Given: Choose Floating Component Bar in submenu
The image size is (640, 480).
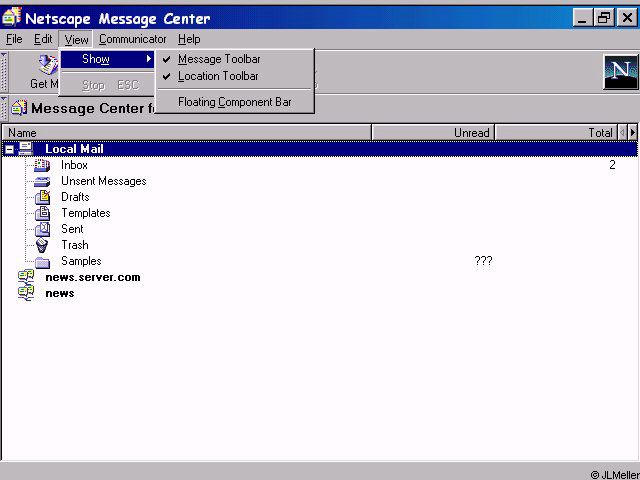Looking at the screenshot, I should tap(235, 102).
